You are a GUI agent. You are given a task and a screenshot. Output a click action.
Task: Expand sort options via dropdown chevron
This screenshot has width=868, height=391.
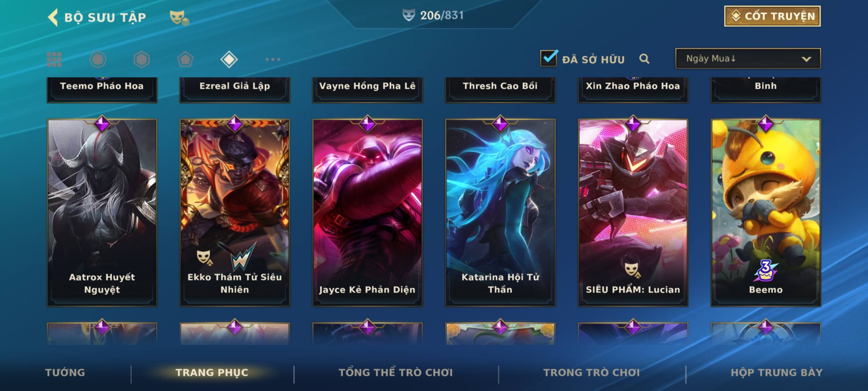click(806, 59)
